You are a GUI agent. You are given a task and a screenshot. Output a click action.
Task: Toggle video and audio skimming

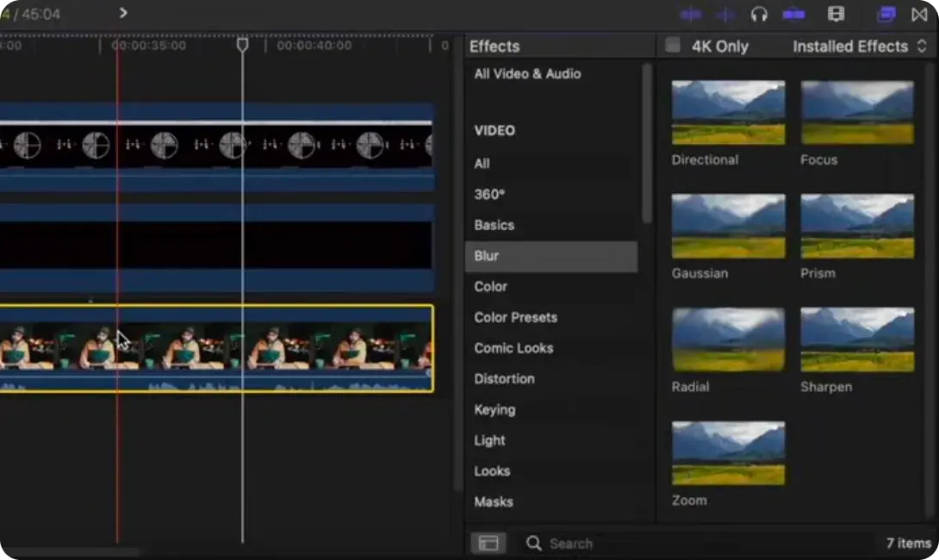pos(691,14)
